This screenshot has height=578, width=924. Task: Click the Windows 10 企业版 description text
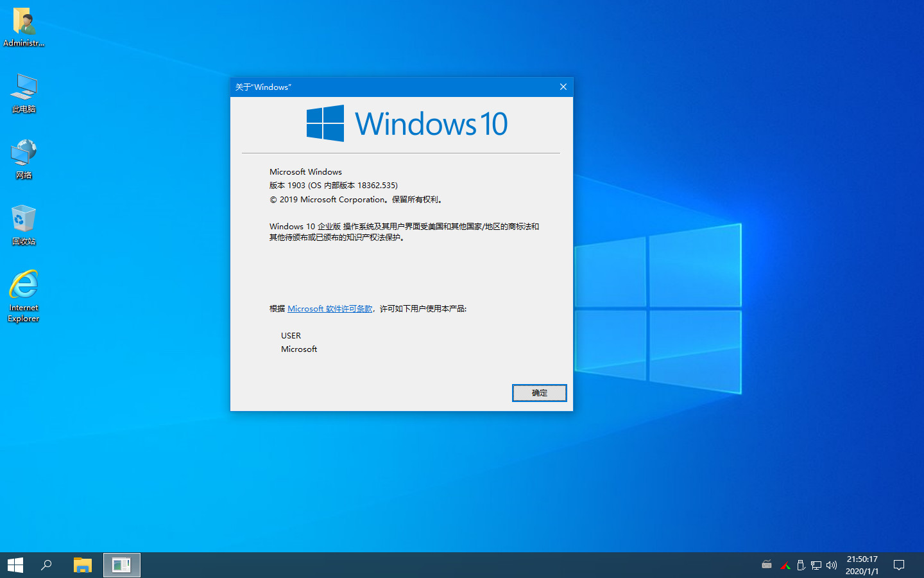pos(404,232)
